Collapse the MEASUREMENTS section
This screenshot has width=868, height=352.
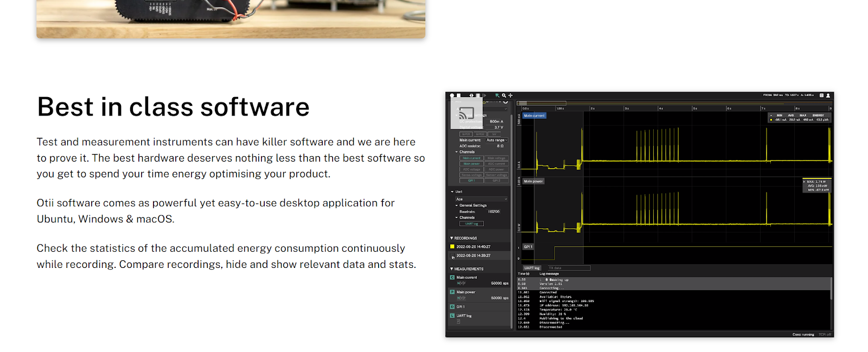[451, 269]
